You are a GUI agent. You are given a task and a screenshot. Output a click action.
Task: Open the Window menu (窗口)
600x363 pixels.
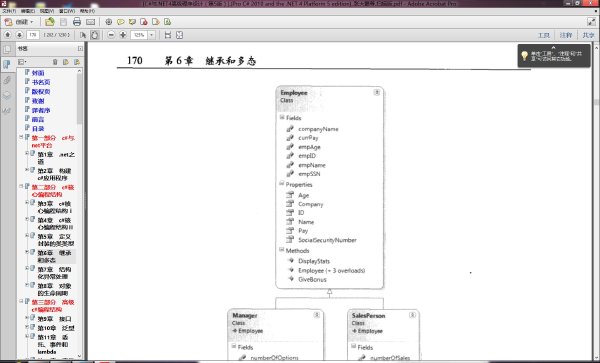(x=67, y=11)
